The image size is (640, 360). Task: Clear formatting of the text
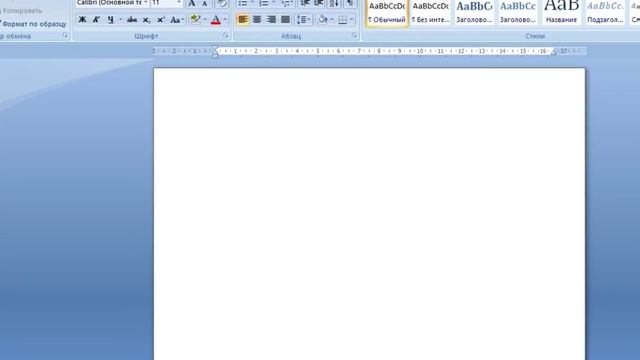[x=222, y=4]
